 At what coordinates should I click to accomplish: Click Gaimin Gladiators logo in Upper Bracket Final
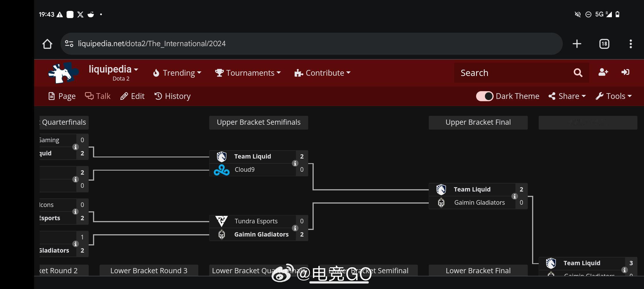point(441,203)
